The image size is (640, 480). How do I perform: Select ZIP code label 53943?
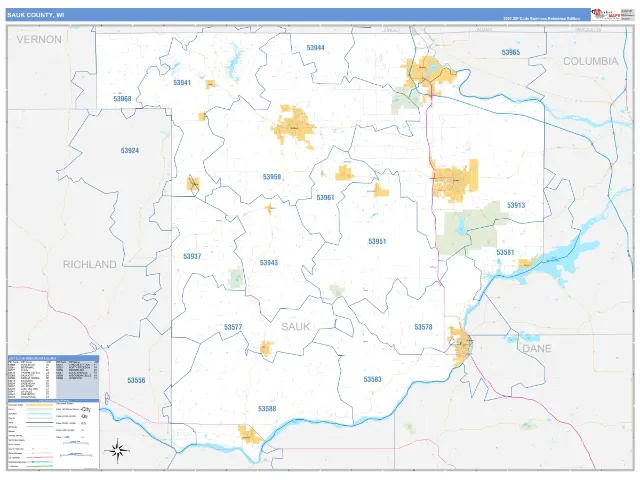coord(269,263)
